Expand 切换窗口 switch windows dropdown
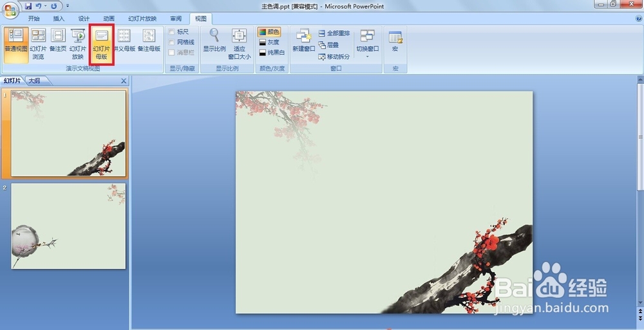The image size is (644, 330). coord(367,44)
